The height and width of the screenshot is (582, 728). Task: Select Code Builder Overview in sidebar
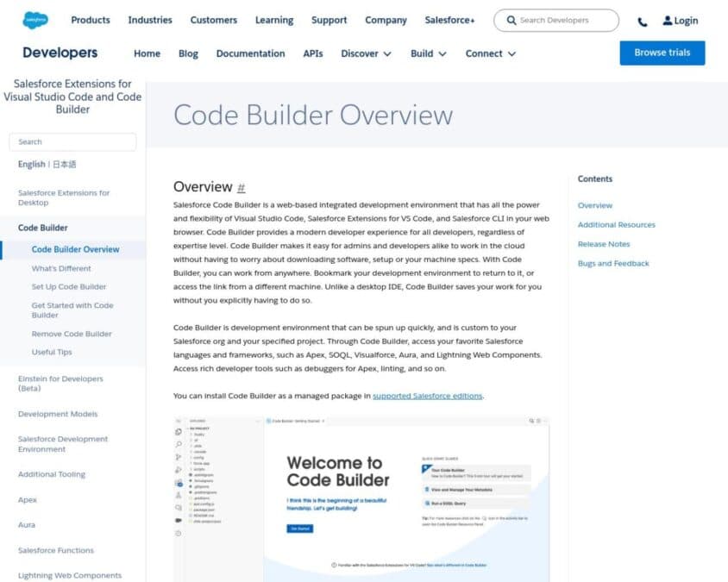pos(75,250)
